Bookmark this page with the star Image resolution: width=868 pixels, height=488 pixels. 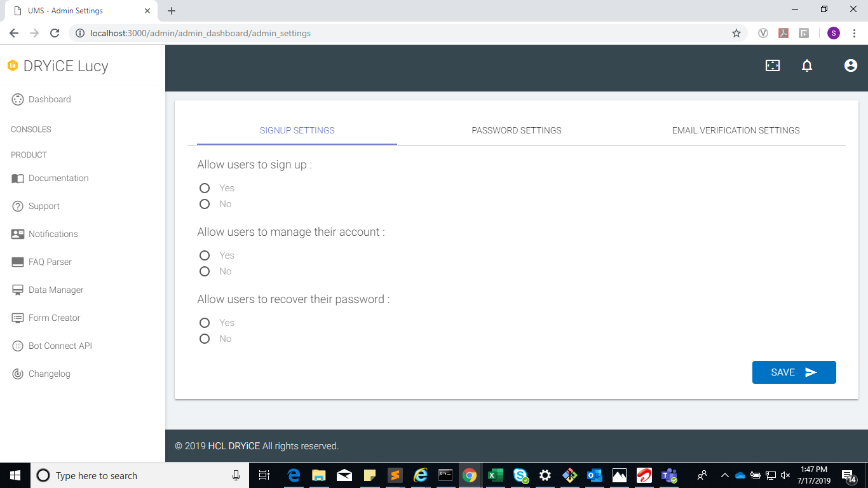click(x=736, y=33)
